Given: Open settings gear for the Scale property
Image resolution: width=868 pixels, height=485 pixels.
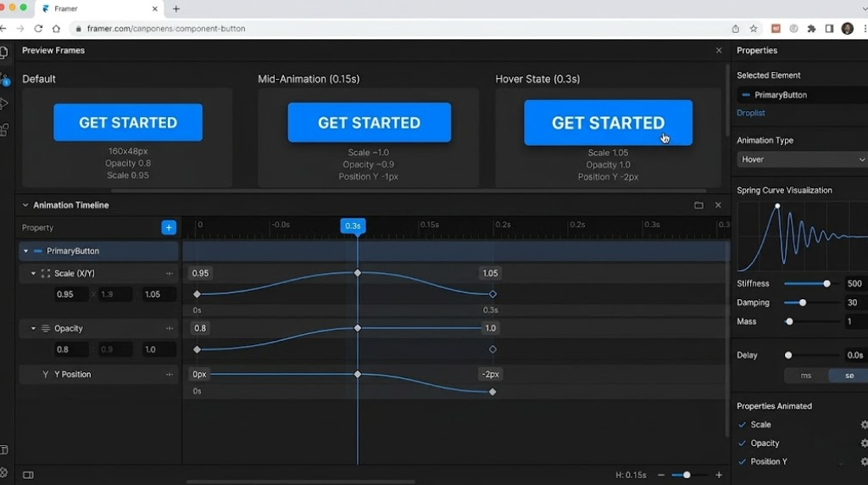Looking at the screenshot, I should tap(864, 425).
